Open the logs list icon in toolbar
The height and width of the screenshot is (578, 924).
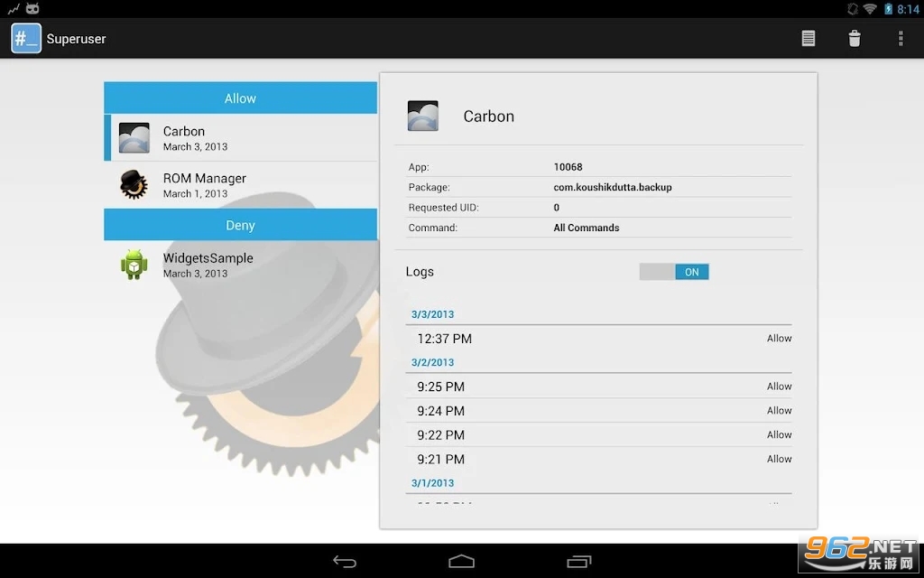[x=808, y=38]
